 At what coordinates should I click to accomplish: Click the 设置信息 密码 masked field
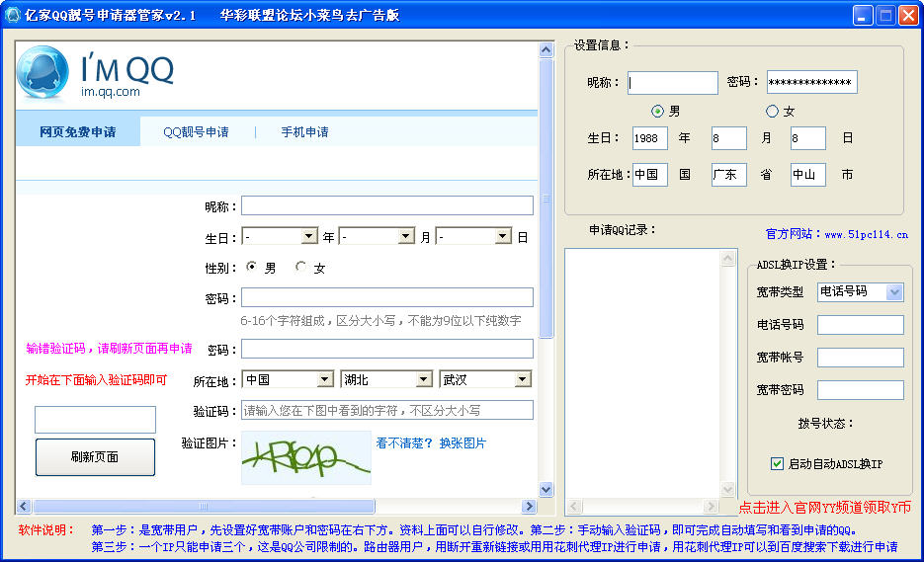tap(812, 83)
